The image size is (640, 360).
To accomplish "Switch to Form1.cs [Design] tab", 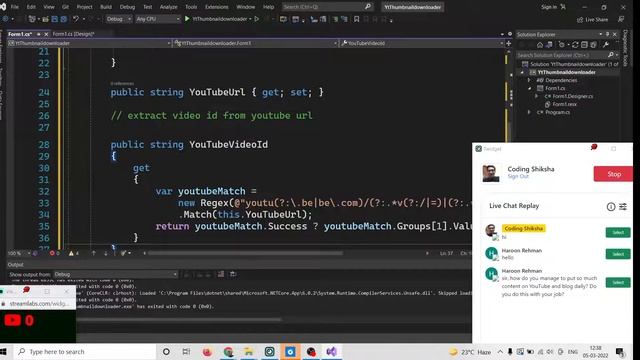I will click(73, 34).
